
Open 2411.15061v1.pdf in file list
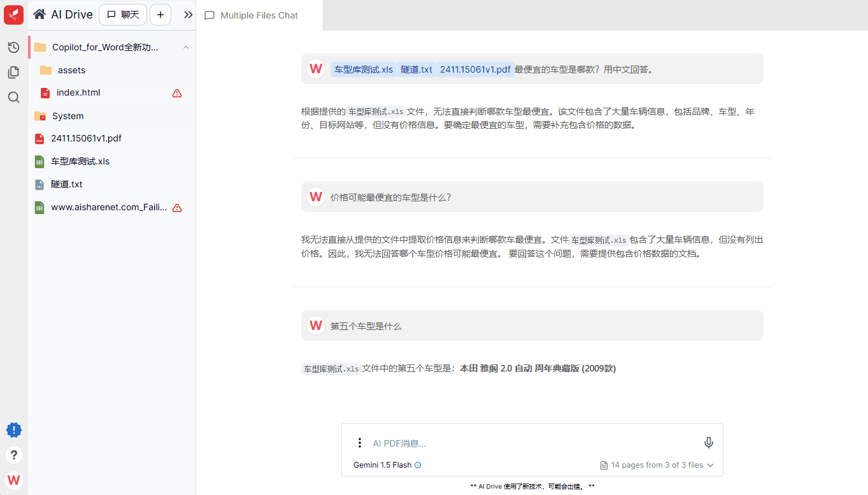point(86,138)
